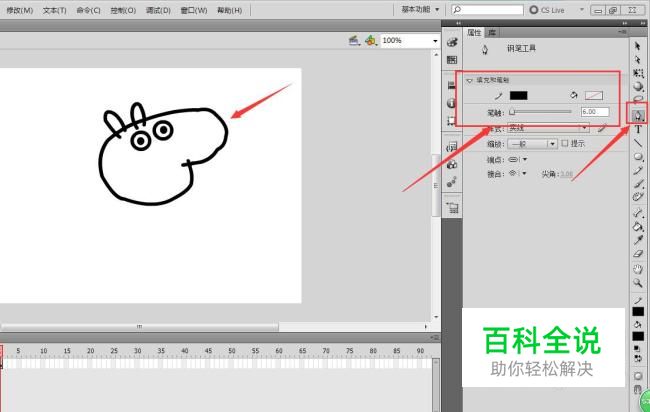650x412 pixels.
Task: Open the 帮助(H) menu
Action: [229, 10]
